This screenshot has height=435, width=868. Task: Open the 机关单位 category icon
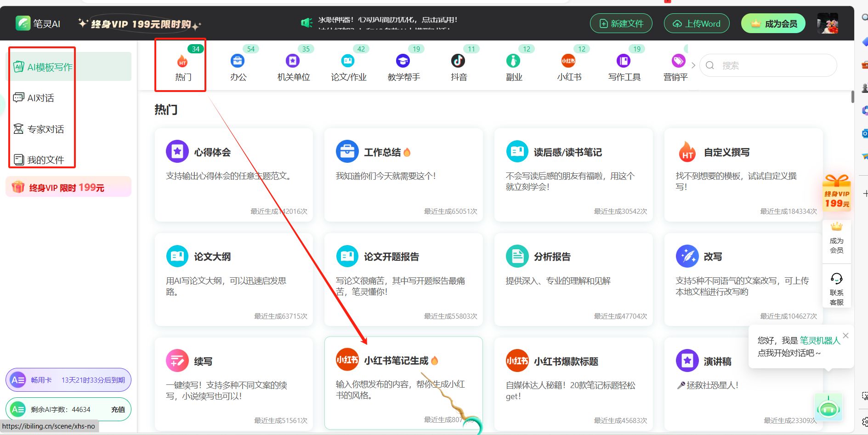click(293, 61)
